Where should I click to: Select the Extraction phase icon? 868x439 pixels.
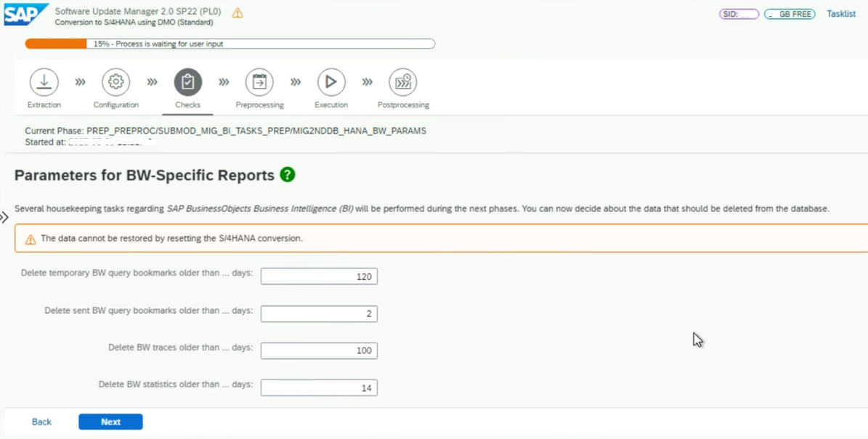click(x=44, y=82)
